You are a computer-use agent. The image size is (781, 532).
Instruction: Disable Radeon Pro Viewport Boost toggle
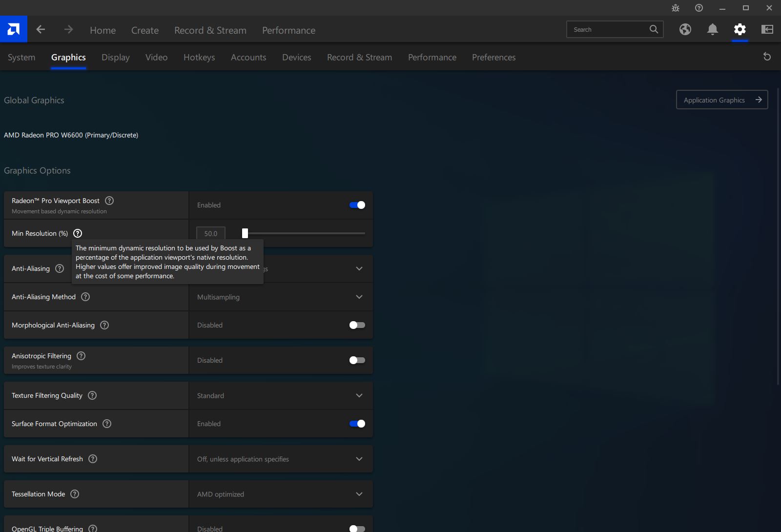357,205
